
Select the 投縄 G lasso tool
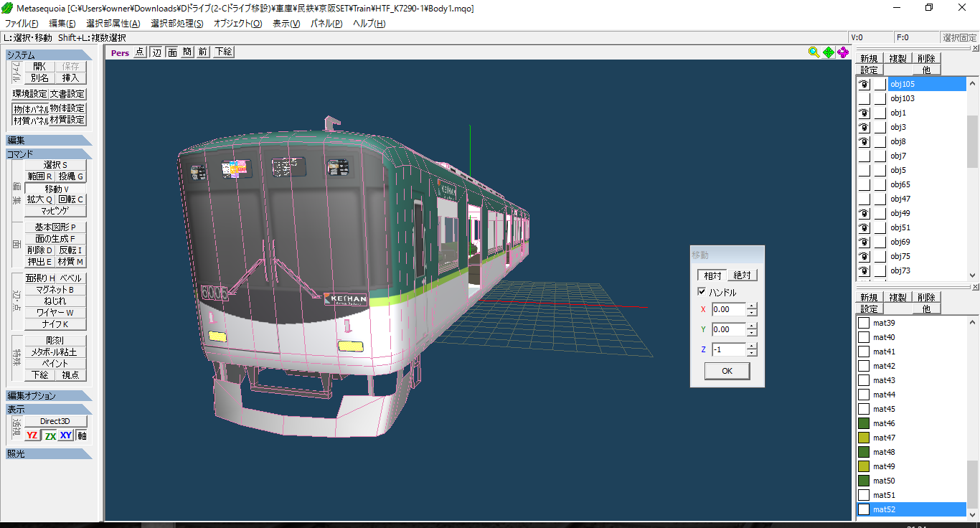(71, 176)
